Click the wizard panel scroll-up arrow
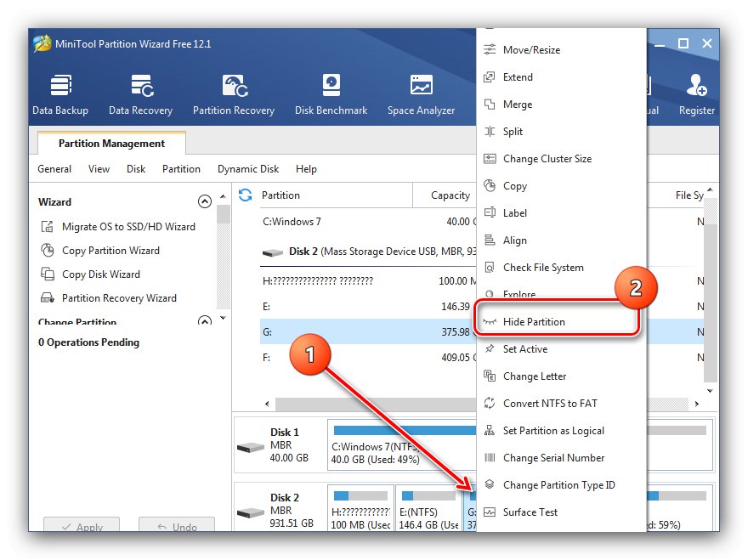Image resolution: width=748 pixels, height=560 pixels. pos(223,196)
